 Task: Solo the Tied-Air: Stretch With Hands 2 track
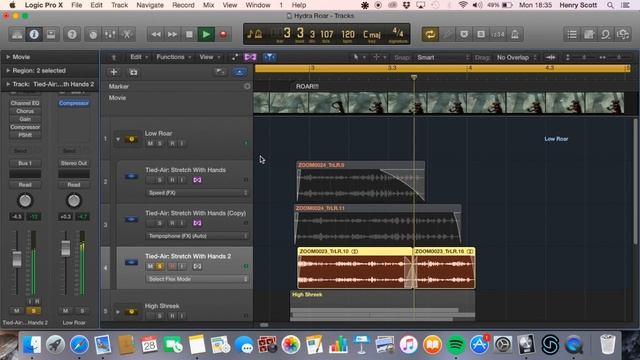160,266
